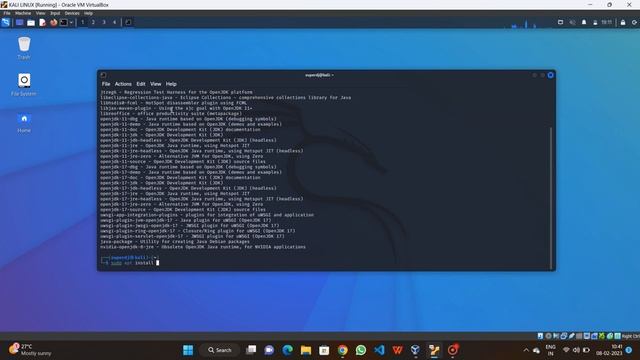640x360 pixels.
Task: Open the terminal File menu
Action: tap(106, 84)
